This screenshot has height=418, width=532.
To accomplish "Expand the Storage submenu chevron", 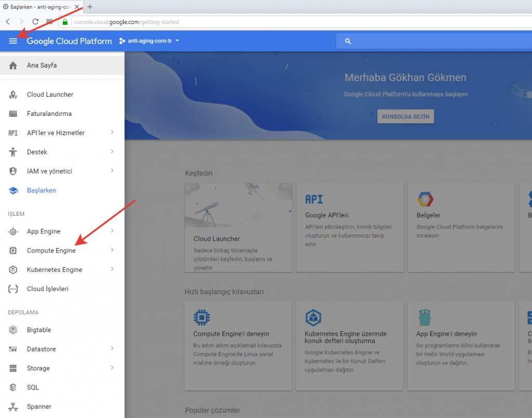I will click(x=112, y=368).
